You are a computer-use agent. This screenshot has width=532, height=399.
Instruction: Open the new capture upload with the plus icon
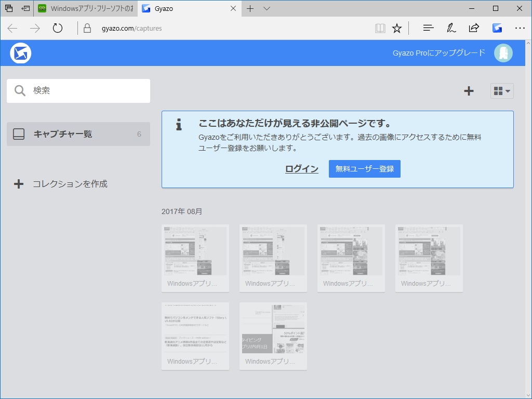469,90
